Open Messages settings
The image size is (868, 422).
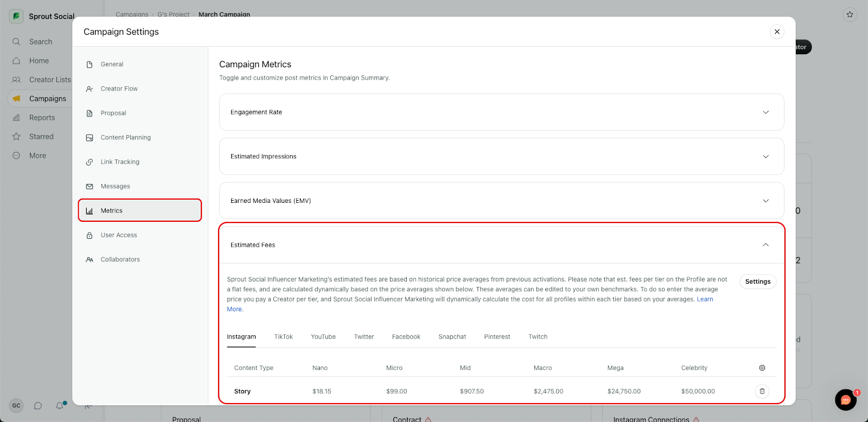click(140, 186)
